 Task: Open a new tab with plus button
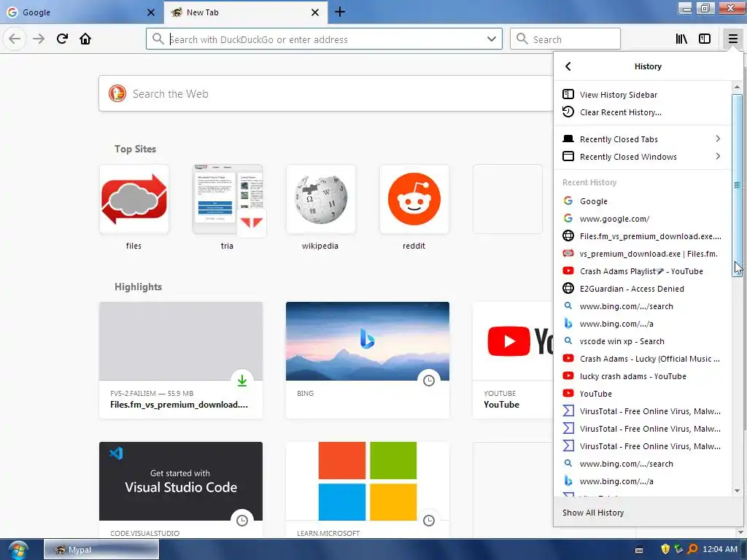(340, 12)
